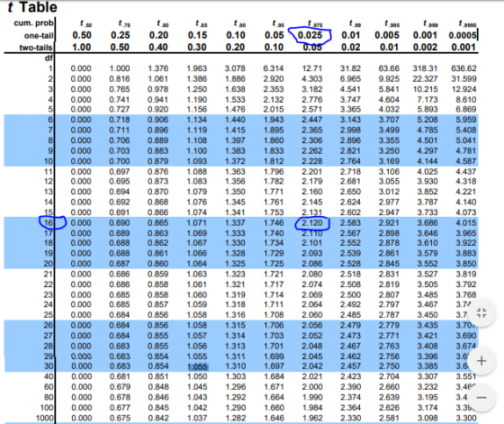Select 2.064 in df 24 row
The image size is (504, 424).
pos(311,304)
